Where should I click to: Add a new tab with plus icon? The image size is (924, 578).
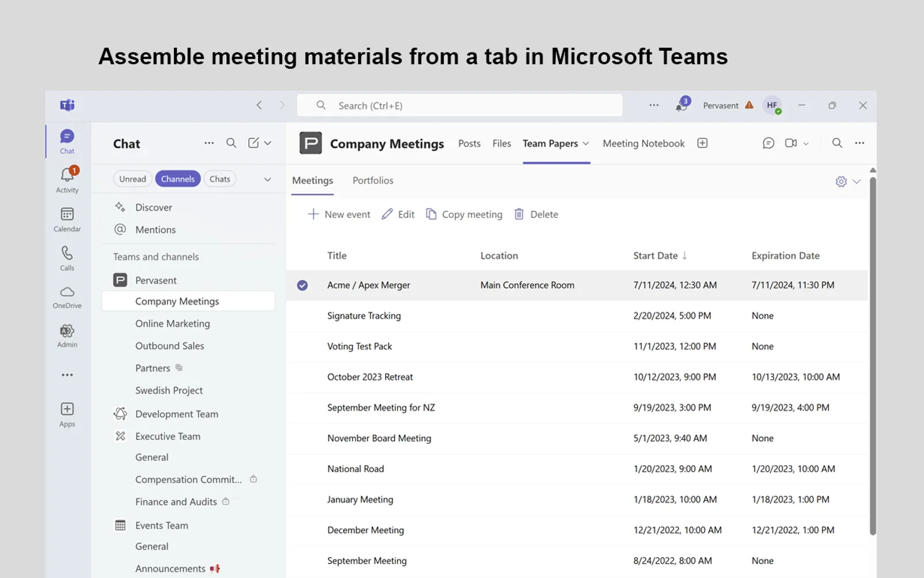pos(702,143)
